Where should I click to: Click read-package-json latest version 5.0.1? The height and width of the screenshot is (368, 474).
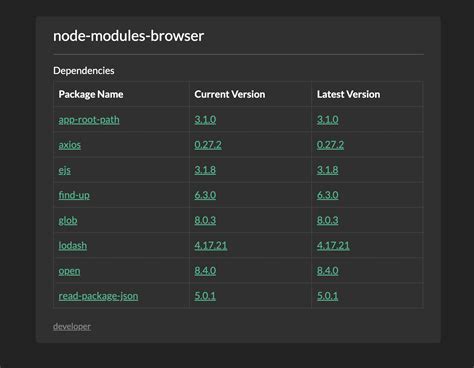point(328,296)
